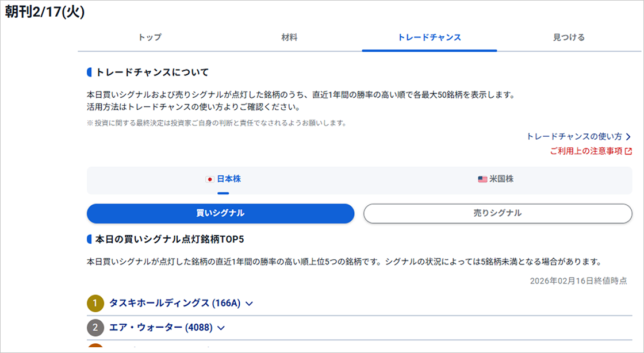The height and width of the screenshot is (353, 644).
Task: Open the トレードチャンスの使い方 link
Action: 574,137
